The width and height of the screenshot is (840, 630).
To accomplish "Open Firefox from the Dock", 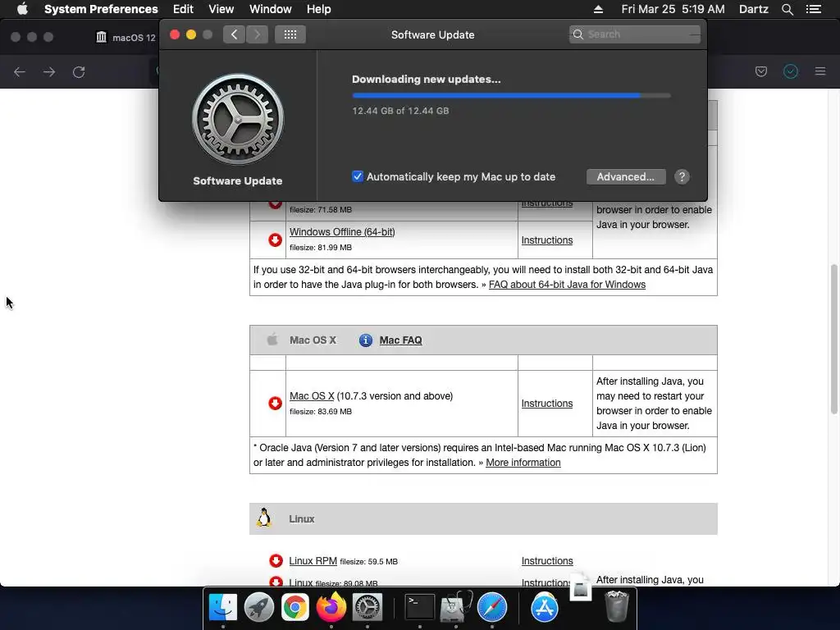I will [331, 607].
